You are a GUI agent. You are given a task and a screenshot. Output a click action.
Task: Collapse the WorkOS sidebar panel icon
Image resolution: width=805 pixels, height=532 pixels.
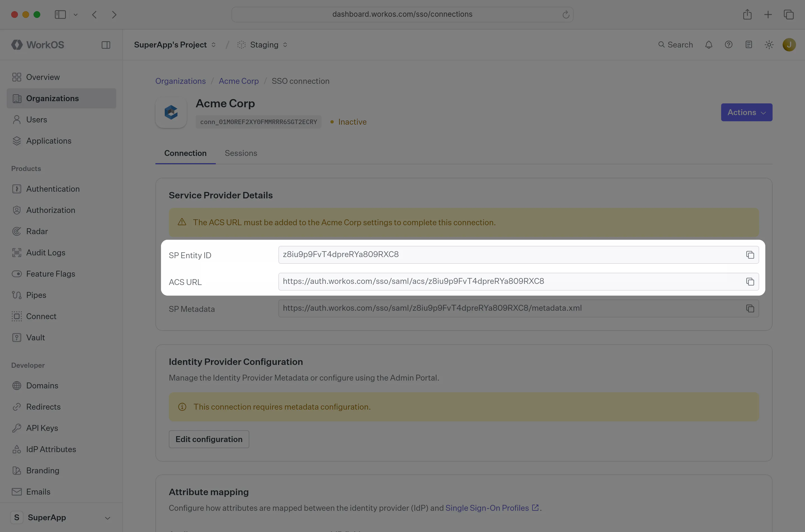click(106, 45)
